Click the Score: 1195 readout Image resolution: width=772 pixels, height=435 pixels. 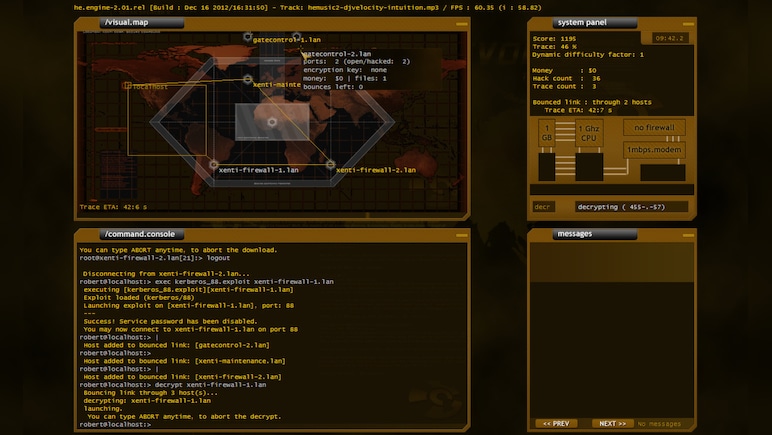[x=554, y=38]
